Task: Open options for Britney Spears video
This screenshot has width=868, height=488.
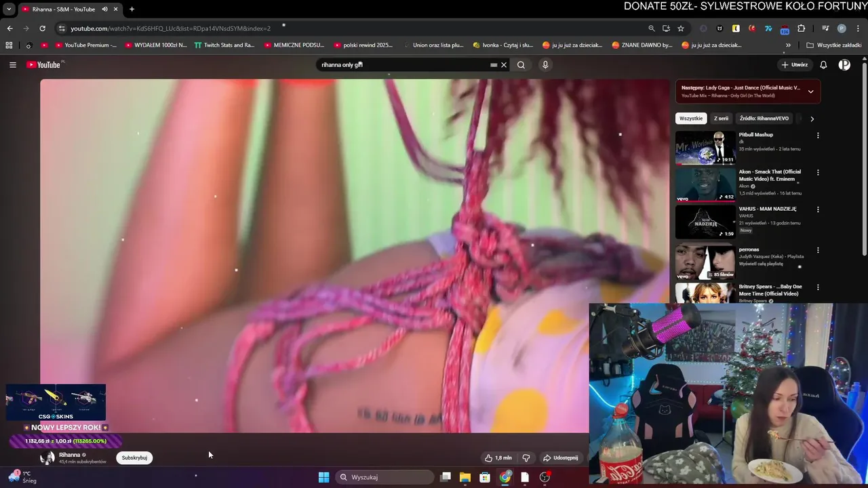Action: (x=818, y=287)
